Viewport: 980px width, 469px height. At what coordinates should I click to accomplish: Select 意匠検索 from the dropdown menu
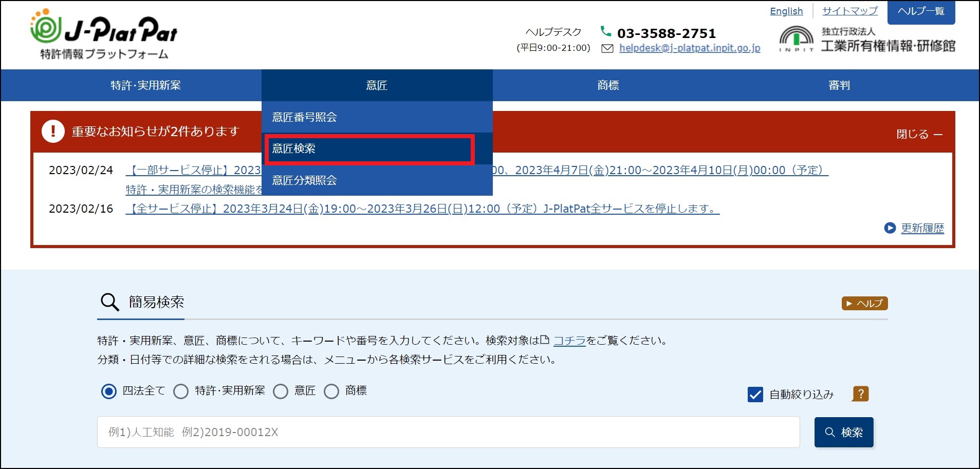[x=369, y=149]
